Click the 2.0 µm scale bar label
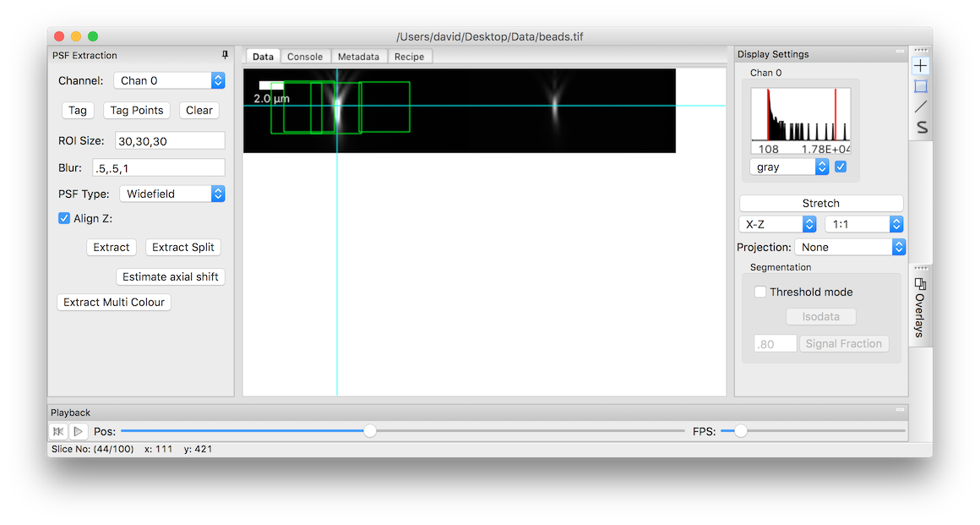980x525 pixels. (272, 99)
